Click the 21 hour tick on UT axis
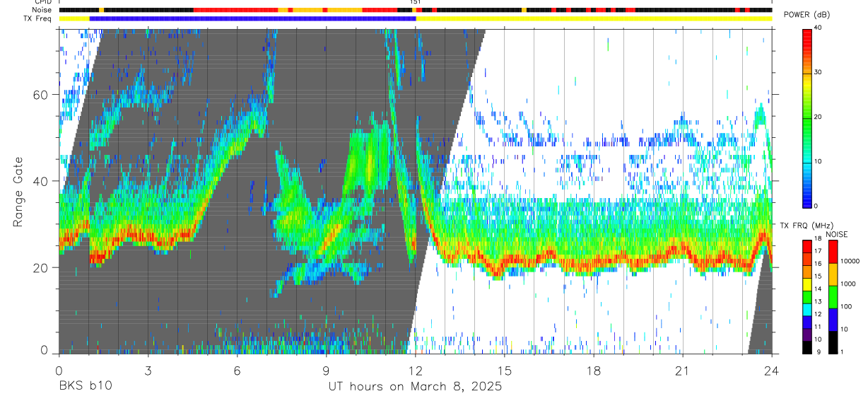 click(683, 370)
